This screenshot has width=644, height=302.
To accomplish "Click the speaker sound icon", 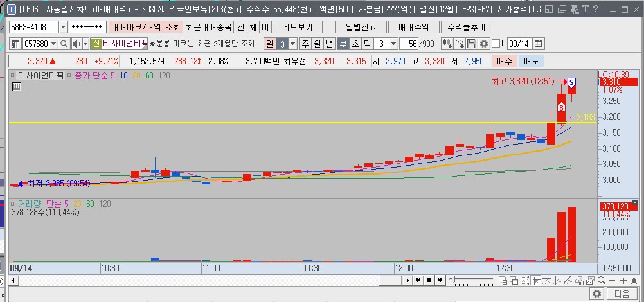I will point(76,44).
